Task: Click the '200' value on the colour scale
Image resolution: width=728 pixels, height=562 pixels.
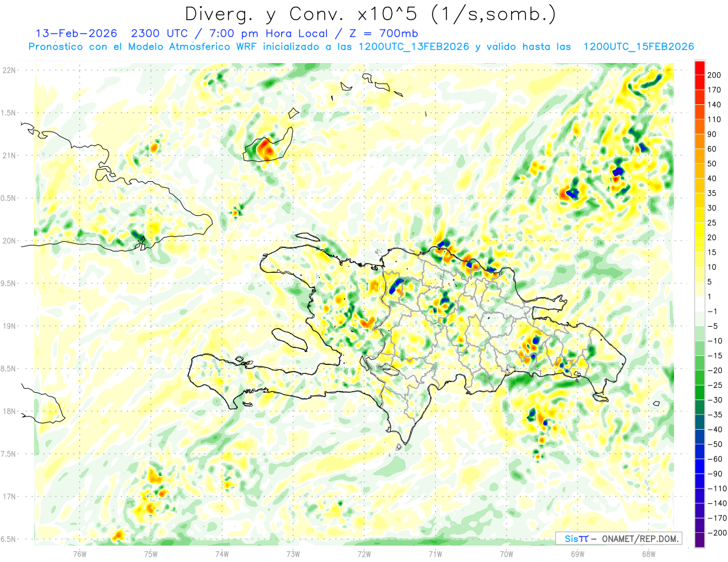Action: 714,75
